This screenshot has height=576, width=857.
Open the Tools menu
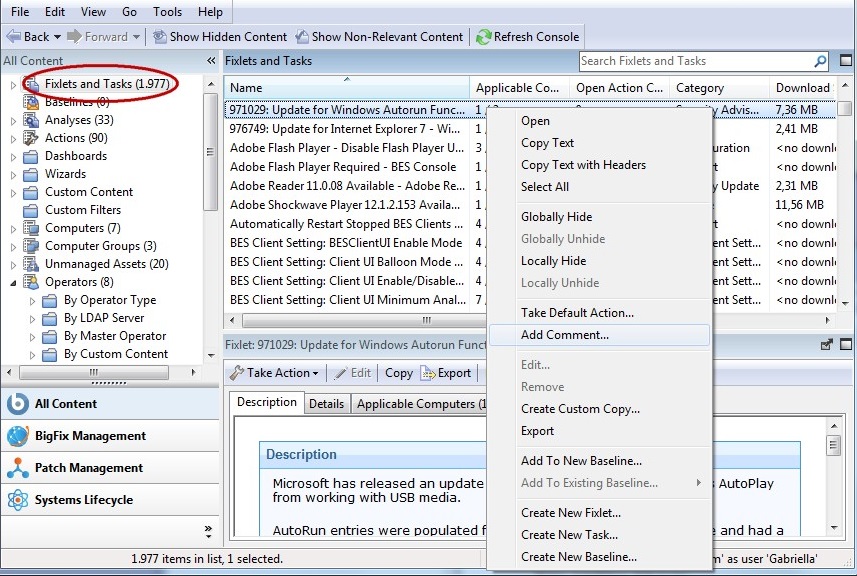(x=166, y=11)
